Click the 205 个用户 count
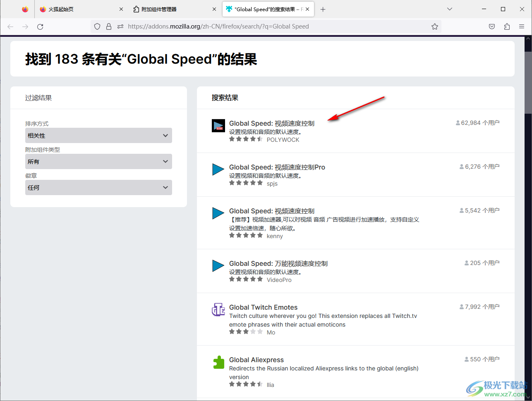The width and height of the screenshot is (532, 401). [482, 263]
